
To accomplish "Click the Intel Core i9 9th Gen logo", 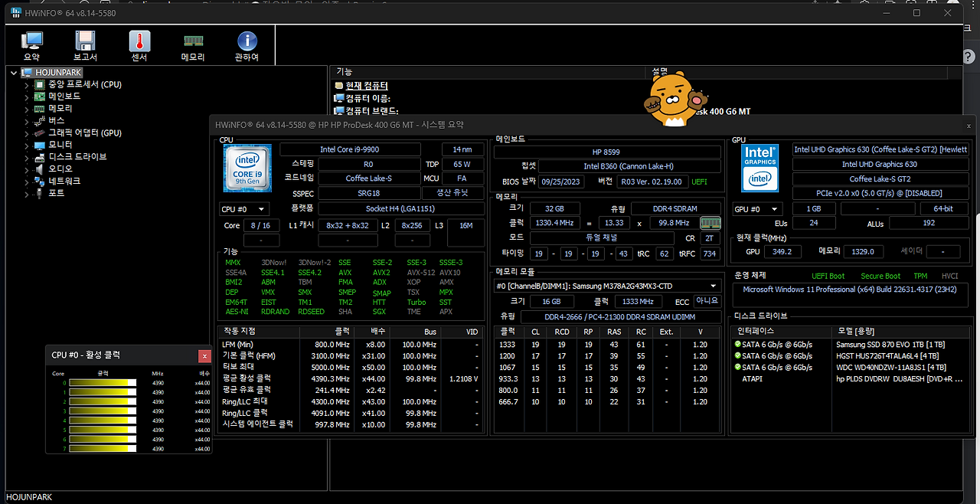I will pos(246,170).
